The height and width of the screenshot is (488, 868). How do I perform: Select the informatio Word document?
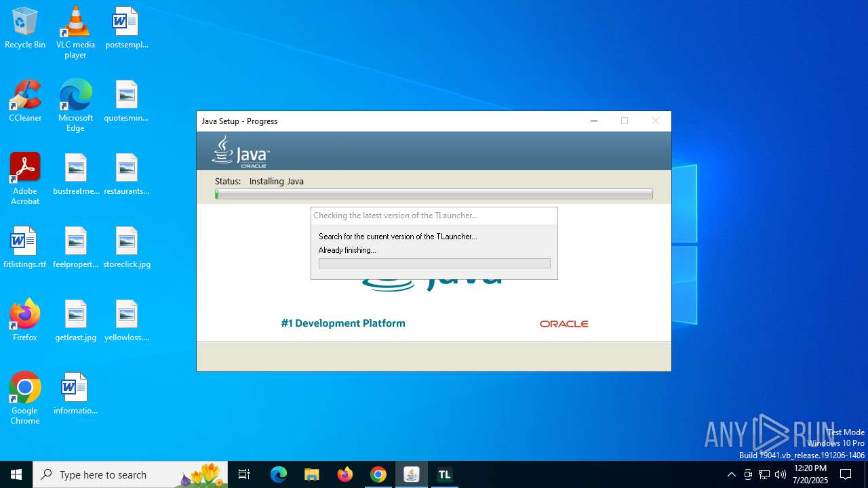click(76, 394)
